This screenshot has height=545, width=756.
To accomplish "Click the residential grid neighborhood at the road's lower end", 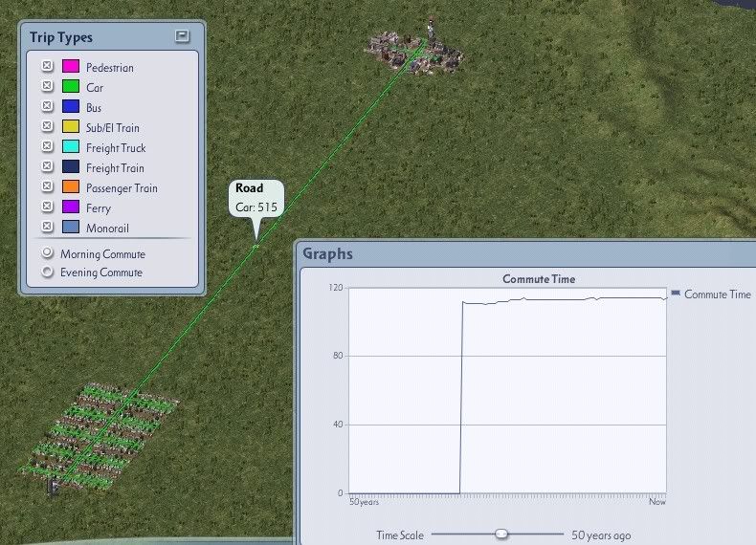I will pos(99,436).
